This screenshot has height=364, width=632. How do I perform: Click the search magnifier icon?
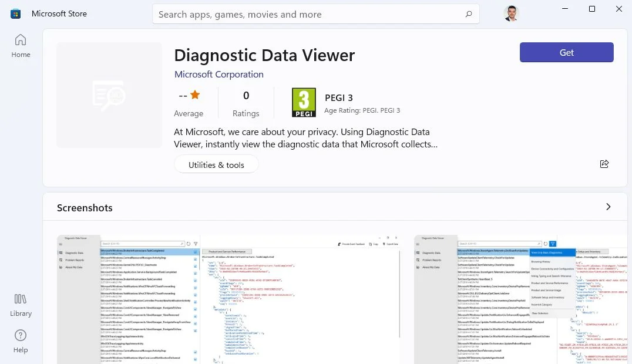click(468, 14)
